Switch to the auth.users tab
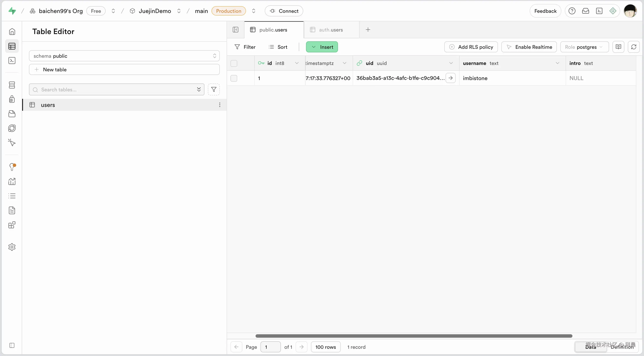 pyautogui.click(x=331, y=30)
